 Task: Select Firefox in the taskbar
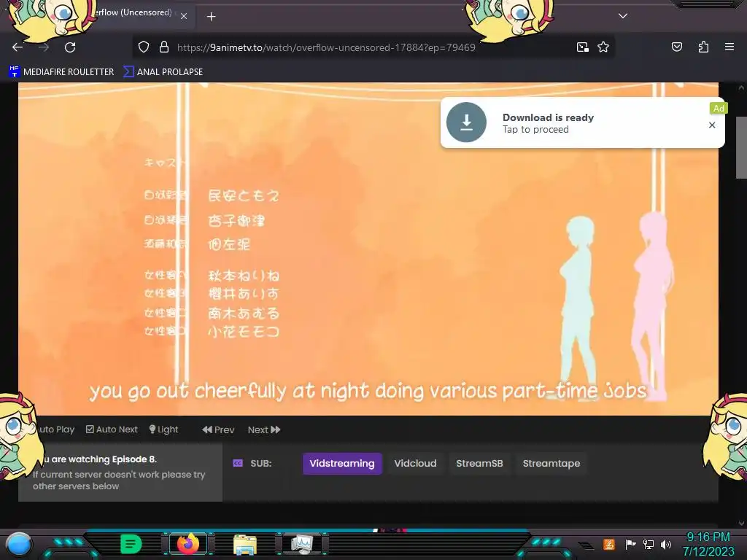click(188, 544)
